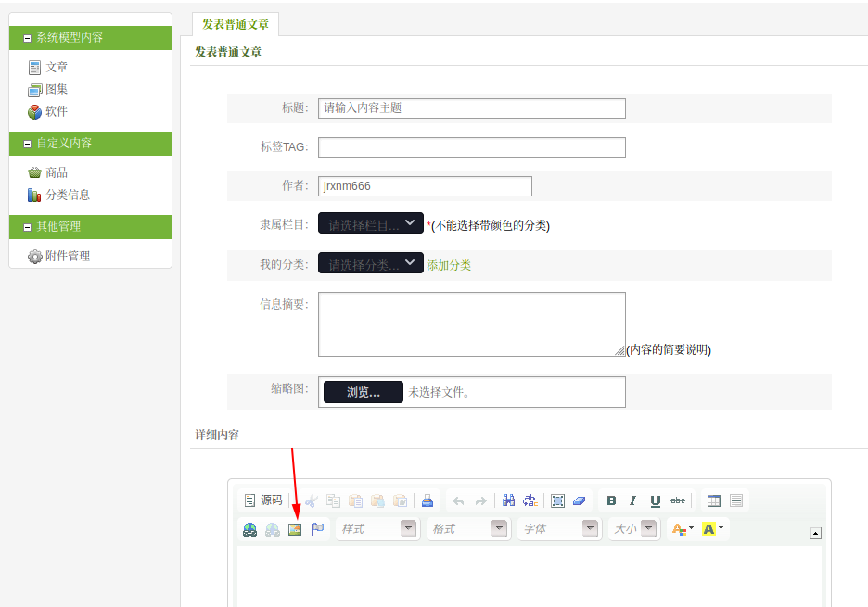Open the 我的分类 category dropdown
Screen dimensions: 868x607
(371, 263)
